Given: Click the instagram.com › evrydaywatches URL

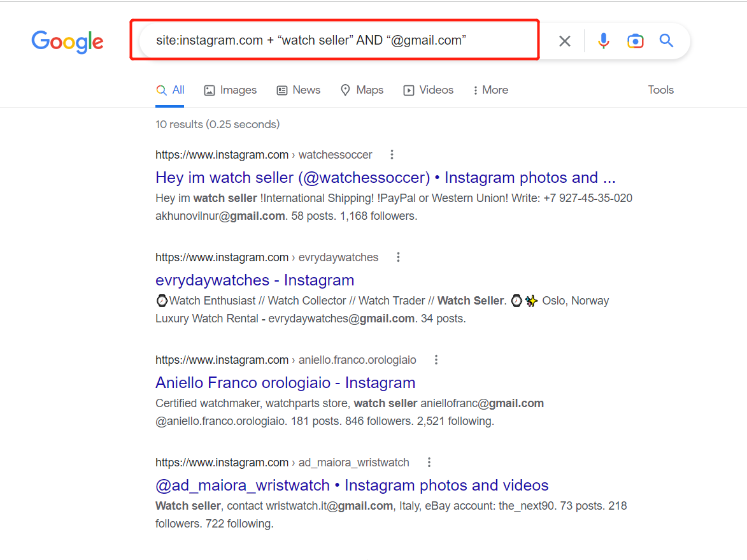Looking at the screenshot, I should pos(267,257).
